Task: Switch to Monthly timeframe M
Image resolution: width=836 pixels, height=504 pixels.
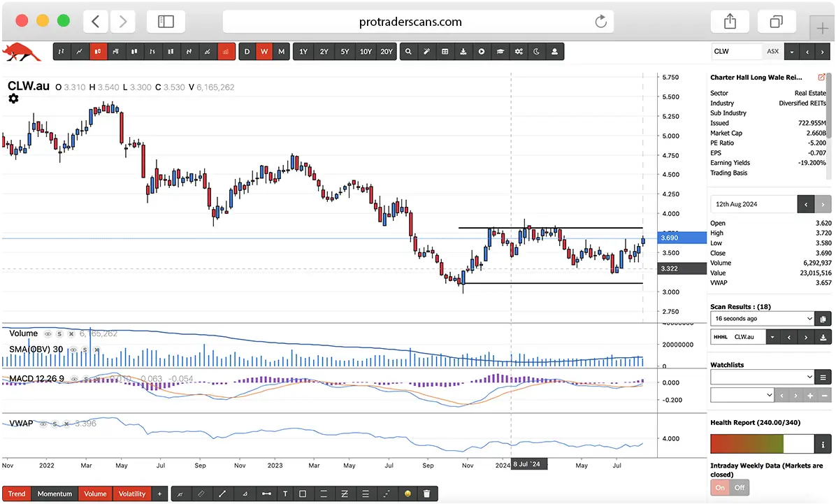Action: click(282, 52)
